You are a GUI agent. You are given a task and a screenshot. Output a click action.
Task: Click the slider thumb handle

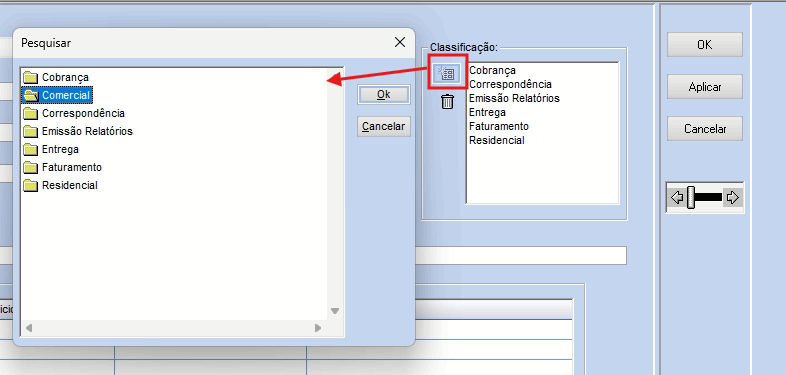(x=691, y=198)
